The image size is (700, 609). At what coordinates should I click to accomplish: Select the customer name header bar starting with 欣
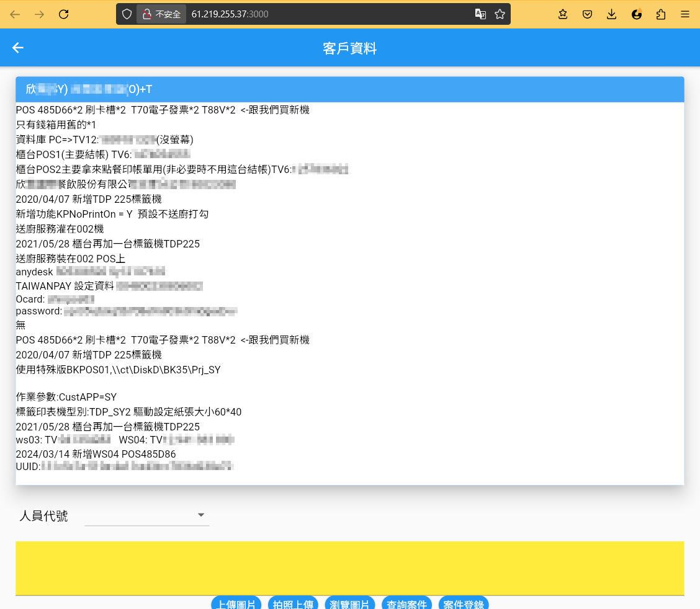click(x=350, y=89)
